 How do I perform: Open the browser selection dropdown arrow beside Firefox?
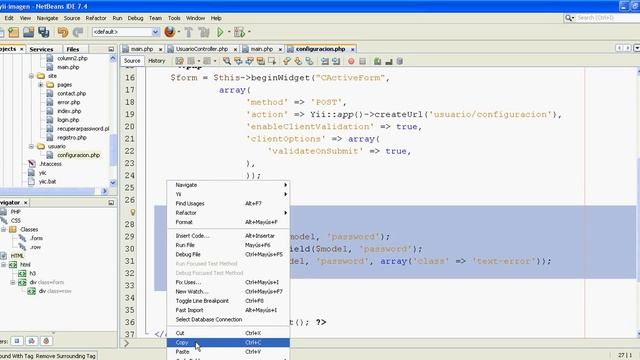[x=179, y=32]
